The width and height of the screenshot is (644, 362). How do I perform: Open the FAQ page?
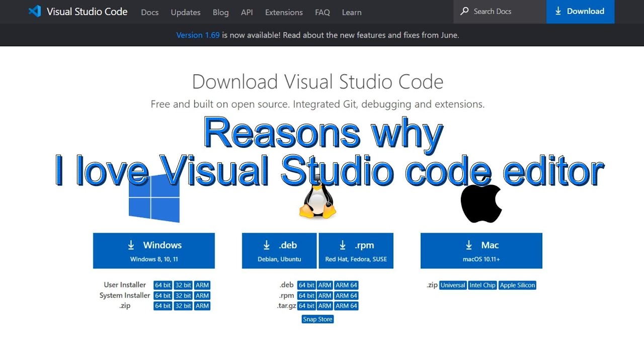point(323,12)
